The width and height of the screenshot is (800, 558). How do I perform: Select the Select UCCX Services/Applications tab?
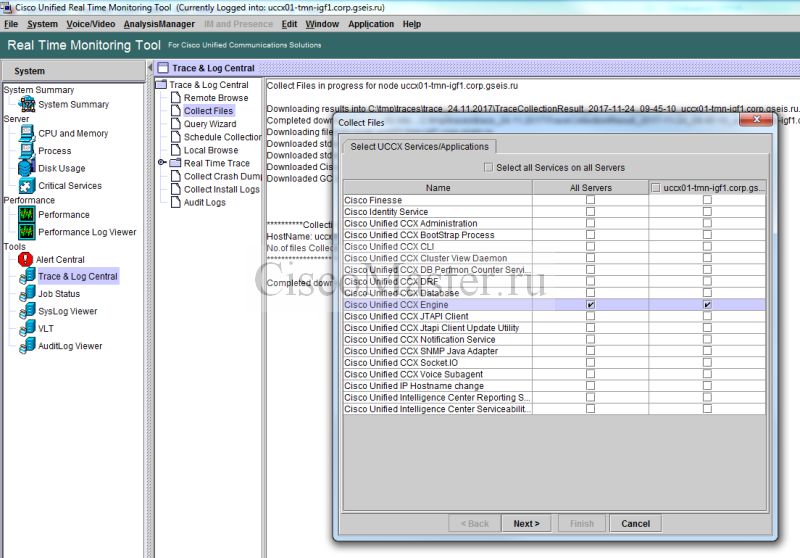(419, 146)
